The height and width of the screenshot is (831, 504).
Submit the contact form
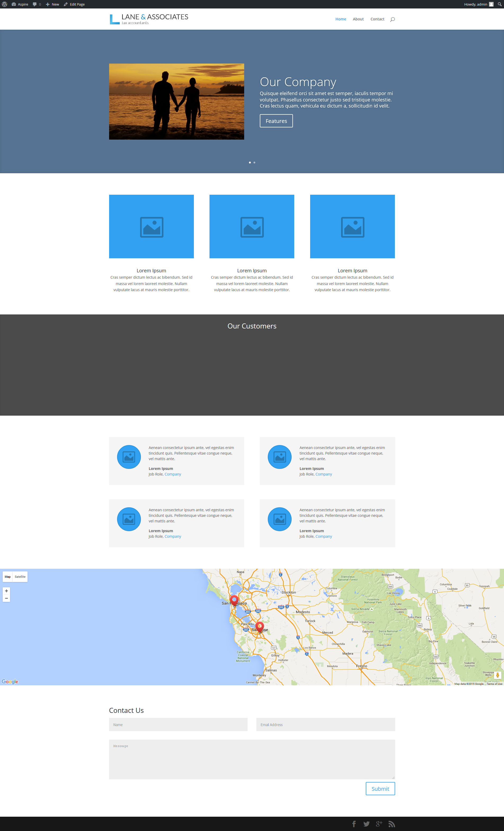pos(380,789)
